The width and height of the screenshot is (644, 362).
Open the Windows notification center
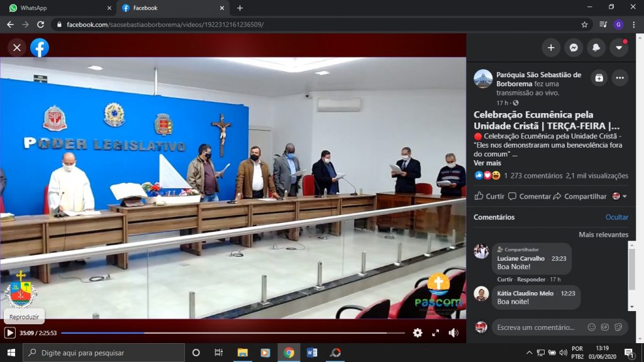pos(629,353)
